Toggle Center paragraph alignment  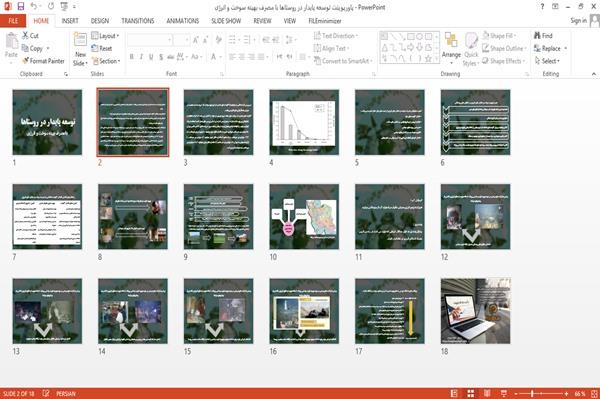(x=241, y=57)
